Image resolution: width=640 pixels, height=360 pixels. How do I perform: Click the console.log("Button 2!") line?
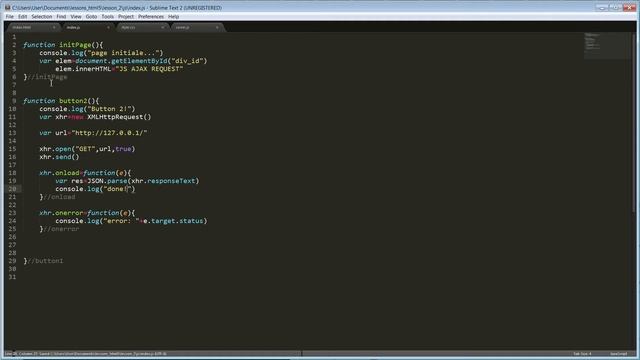[x=87, y=109]
